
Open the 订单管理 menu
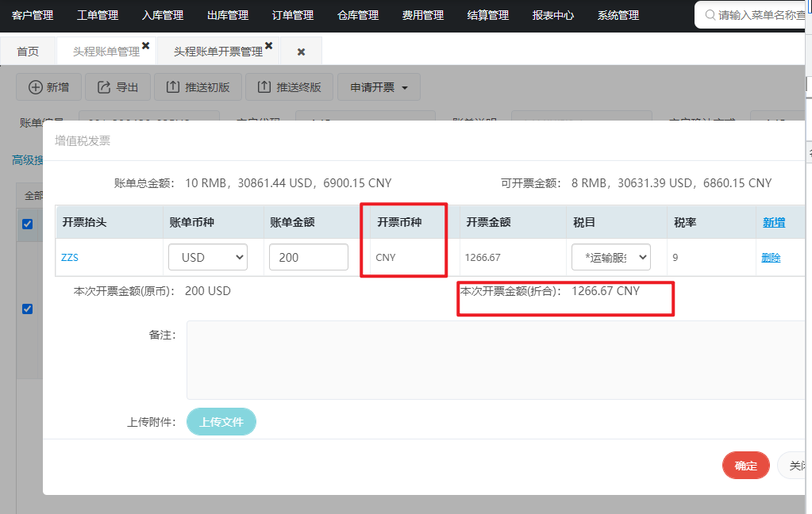(293, 16)
